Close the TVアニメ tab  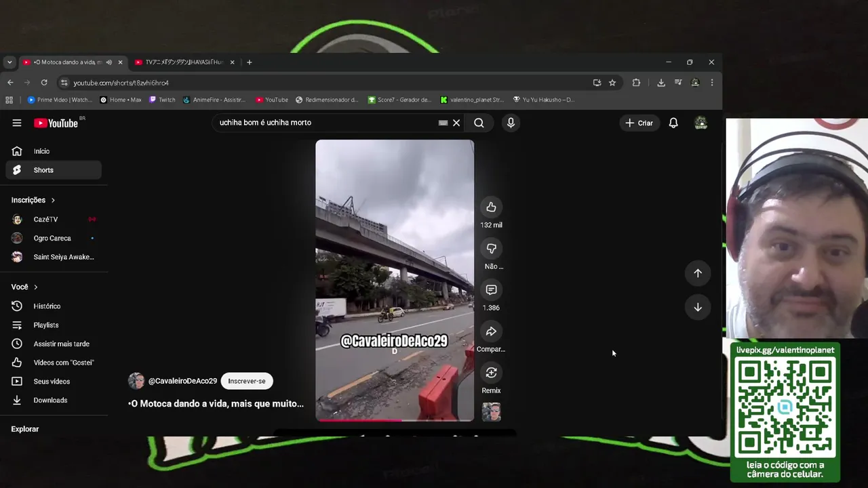coord(232,62)
